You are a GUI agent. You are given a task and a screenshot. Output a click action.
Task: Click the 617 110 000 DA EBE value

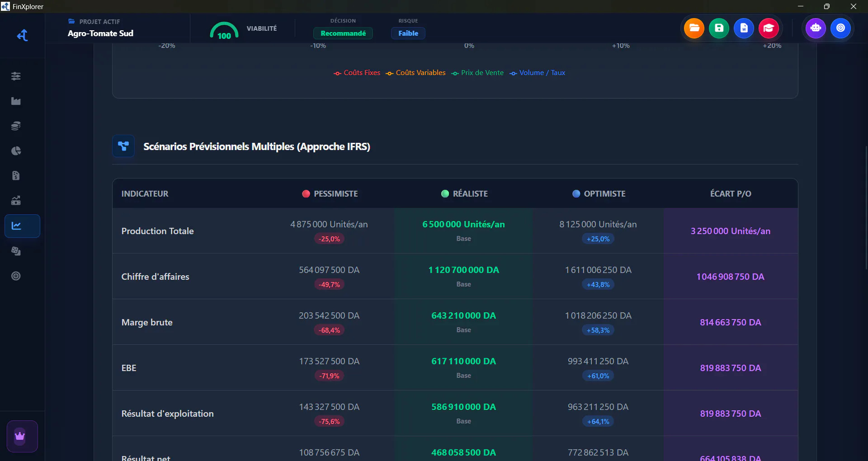(463, 362)
